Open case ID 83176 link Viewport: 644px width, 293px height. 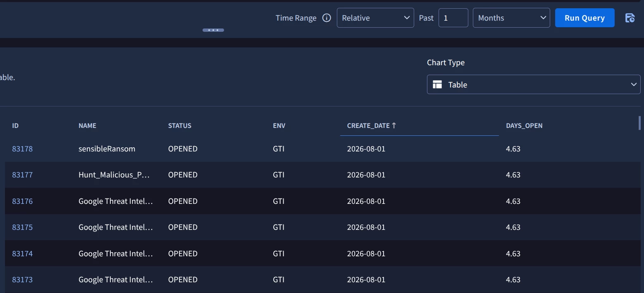[x=22, y=201]
